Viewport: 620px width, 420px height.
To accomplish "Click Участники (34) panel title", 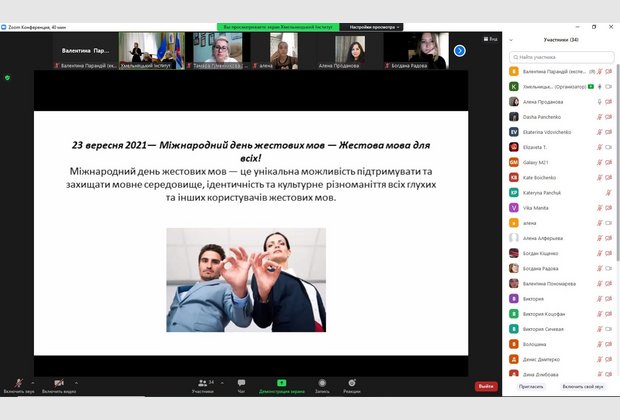I will tap(561, 40).
